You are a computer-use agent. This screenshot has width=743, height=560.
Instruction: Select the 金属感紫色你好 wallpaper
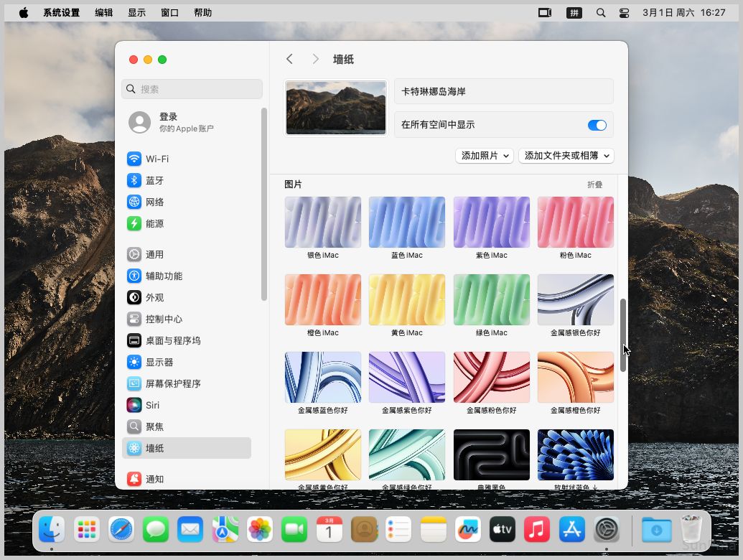coord(406,378)
